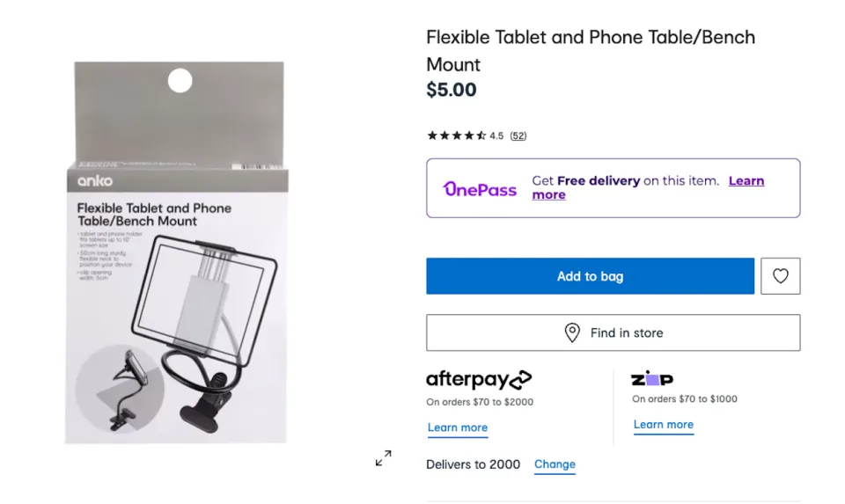Change the delivery postcode
845x504 pixels.
tap(555, 464)
